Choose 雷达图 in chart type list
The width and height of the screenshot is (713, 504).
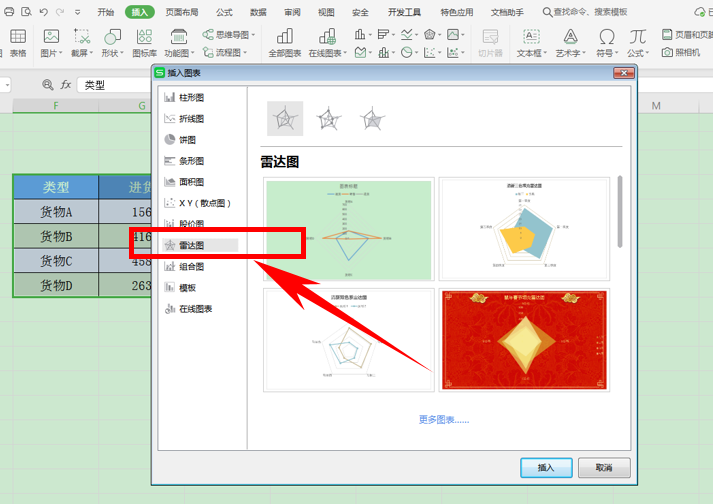pyautogui.click(x=200, y=245)
